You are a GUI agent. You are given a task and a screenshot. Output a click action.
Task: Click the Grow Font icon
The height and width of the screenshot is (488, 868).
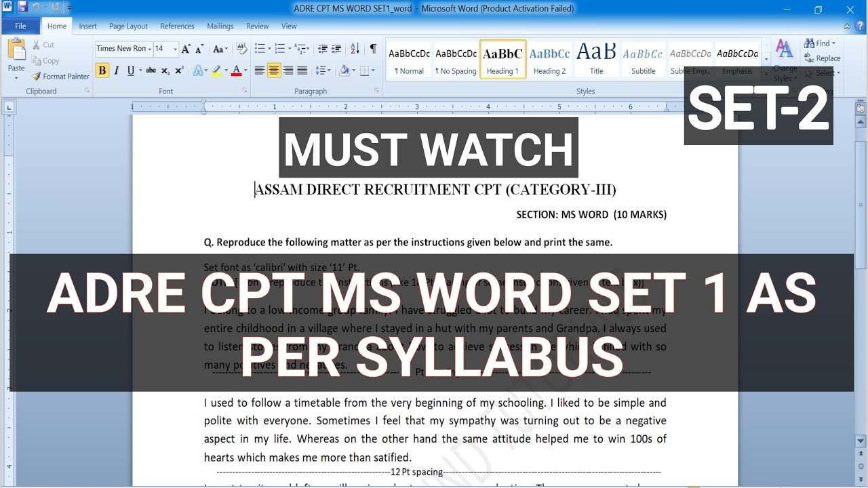pyautogui.click(x=186, y=49)
